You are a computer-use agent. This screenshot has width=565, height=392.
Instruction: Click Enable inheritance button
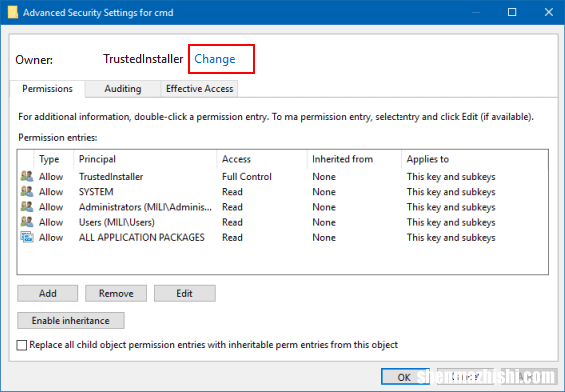(71, 320)
